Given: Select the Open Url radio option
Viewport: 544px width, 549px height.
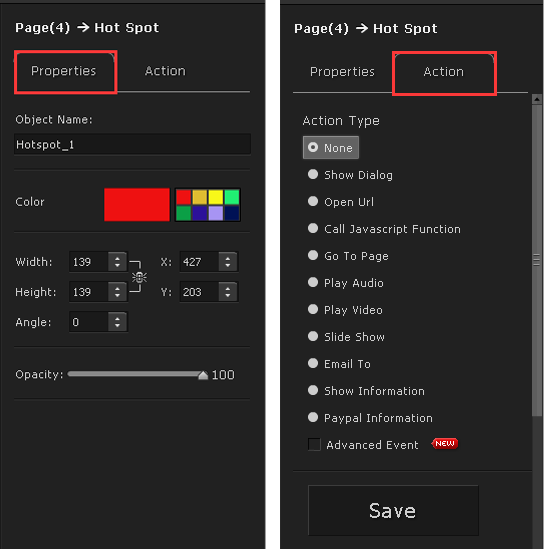Looking at the screenshot, I should coord(341,202).
